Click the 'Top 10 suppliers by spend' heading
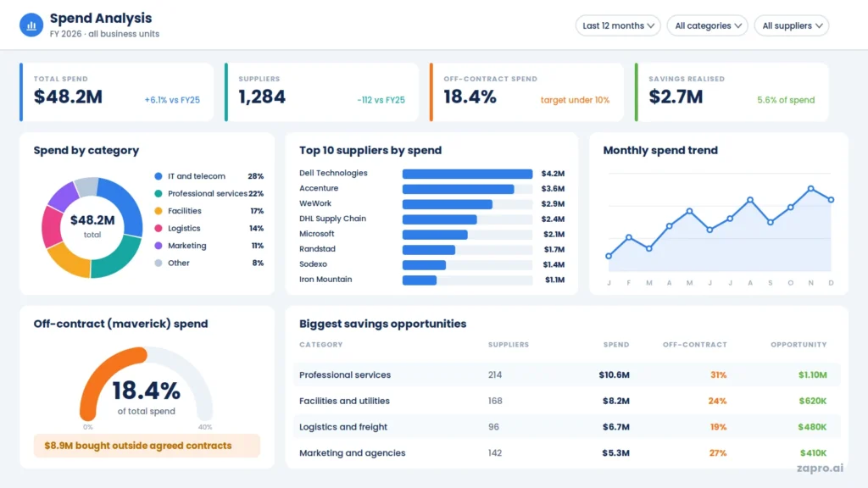The height and width of the screenshot is (488, 868). (x=370, y=151)
